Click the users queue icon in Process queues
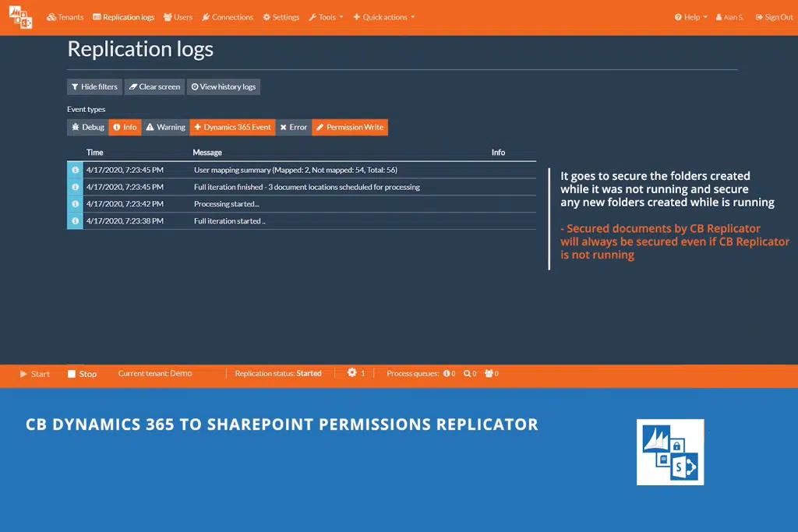Image resolution: width=798 pixels, height=532 pixels. click(x=489, y=374)
